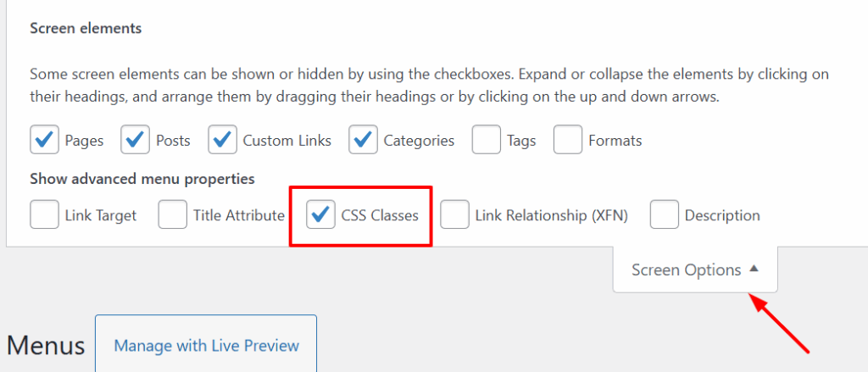Viewport: 868px width, 372px height.
Task: Uncheck the Pages checkbox
Action: click(x=44, y=140)
